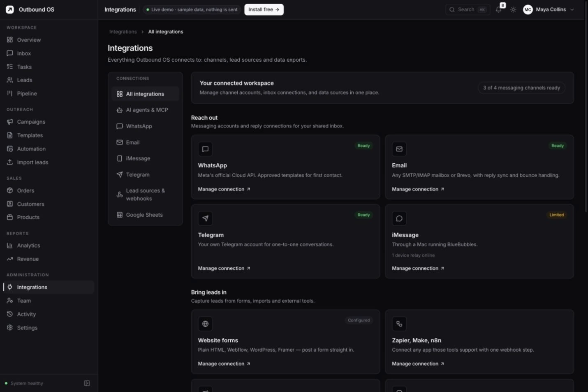Screen dimensions: 588x392
Task: Click the Email card envelope icon
Action: [x=399, y=149]
